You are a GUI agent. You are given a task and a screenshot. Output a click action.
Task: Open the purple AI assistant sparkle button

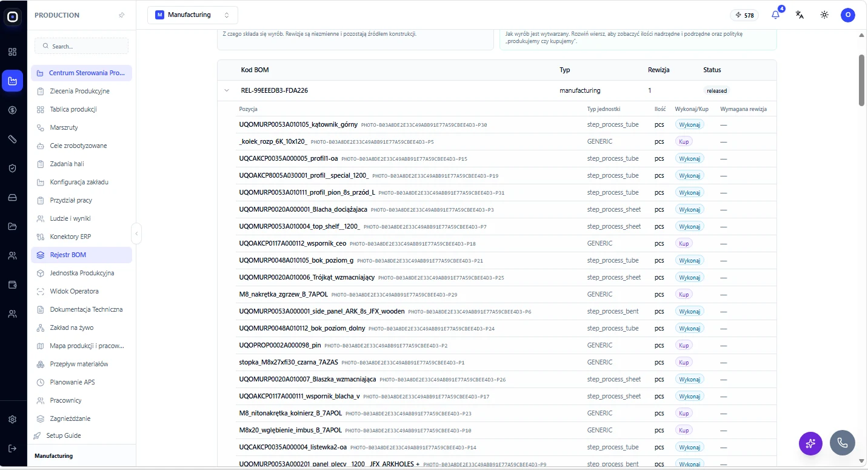pyautogui.click(x=810, y=443)
